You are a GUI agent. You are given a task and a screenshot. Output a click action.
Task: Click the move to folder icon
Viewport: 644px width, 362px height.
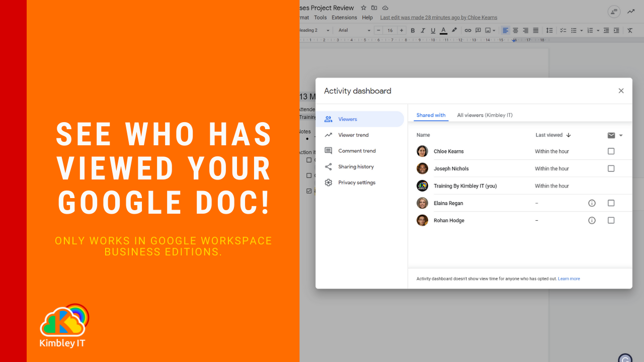[374, 8]
